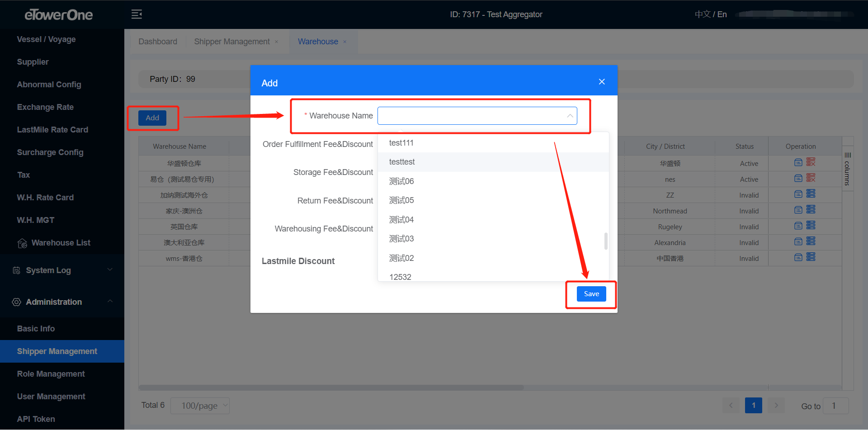Open Warehouse List in sidebar
Image resolution: width=868 pixels, height=430 pixels.
[x=61, y=243]
